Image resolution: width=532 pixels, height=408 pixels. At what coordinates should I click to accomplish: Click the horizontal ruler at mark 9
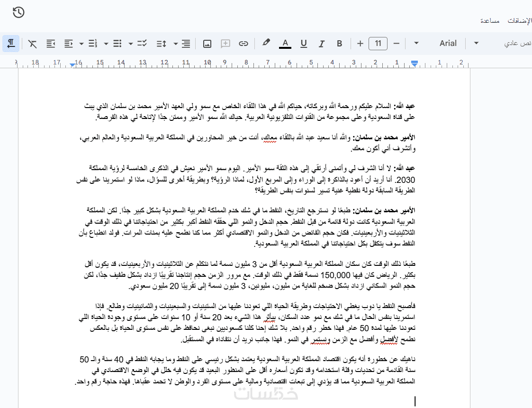[225, 63]
